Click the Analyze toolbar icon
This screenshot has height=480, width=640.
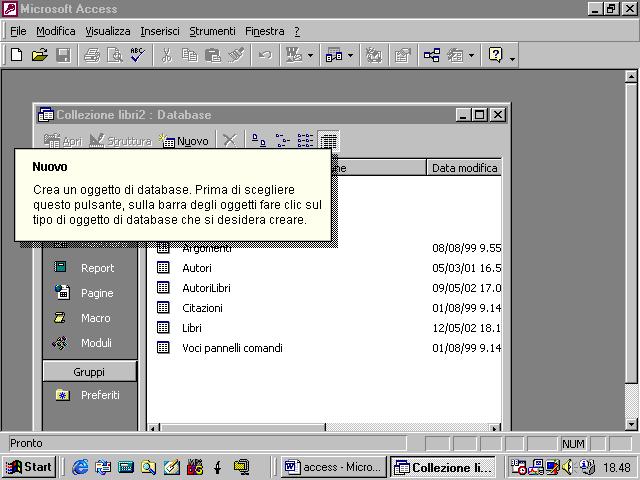pos(334,55)
